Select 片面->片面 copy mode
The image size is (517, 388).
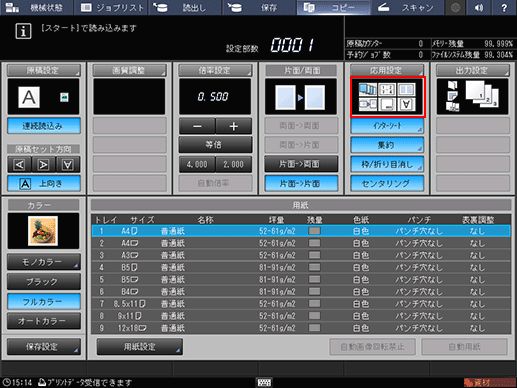point(301,183)
